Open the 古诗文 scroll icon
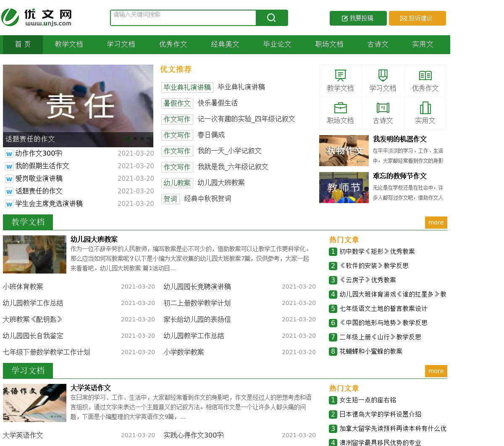This screenshot has width=504, height=446. pos(383,108)
